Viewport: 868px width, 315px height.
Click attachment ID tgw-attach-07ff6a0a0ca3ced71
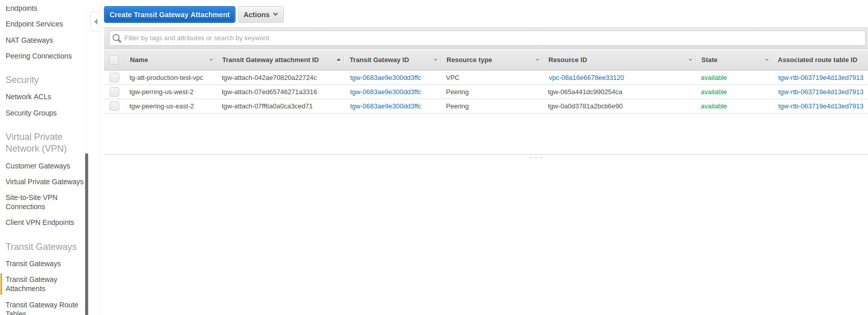click(267, 106)
